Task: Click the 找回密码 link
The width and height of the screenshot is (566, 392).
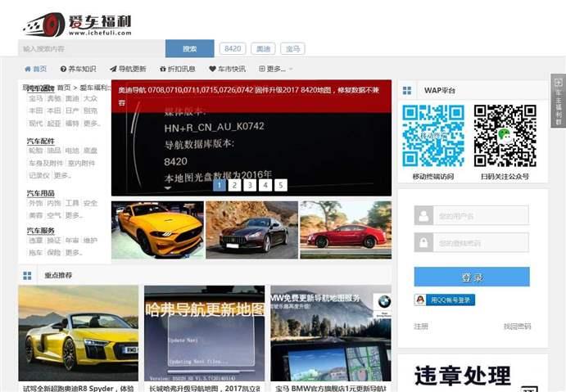Action: [517, 327]
